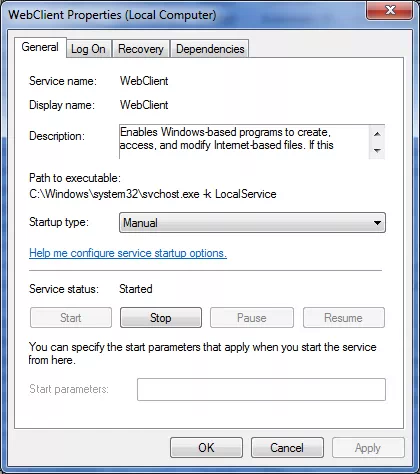Close the WebClient Properties window
This screenshot has height=474, width=420.
(389, 11)
